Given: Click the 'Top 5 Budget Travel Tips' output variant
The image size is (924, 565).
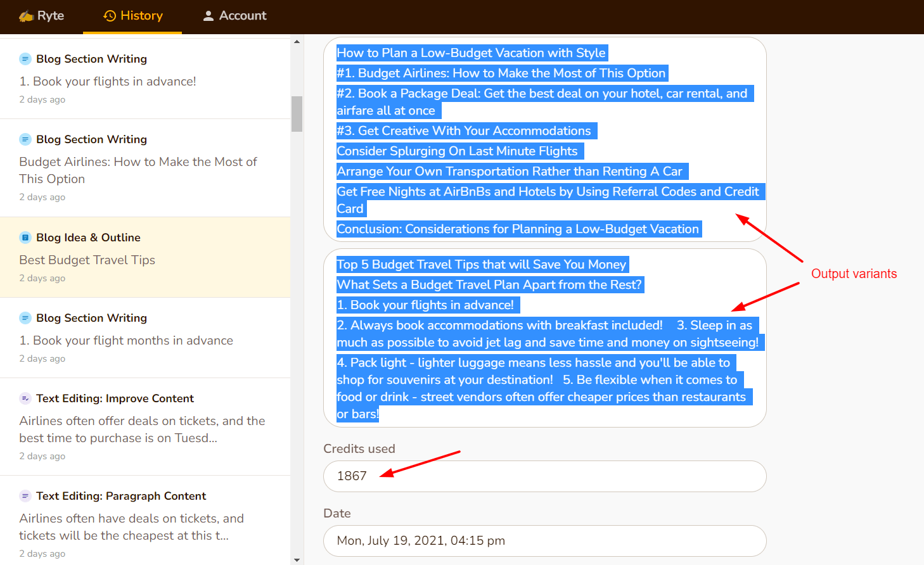Looking at the screenshot, I should (x=544, y=338).
